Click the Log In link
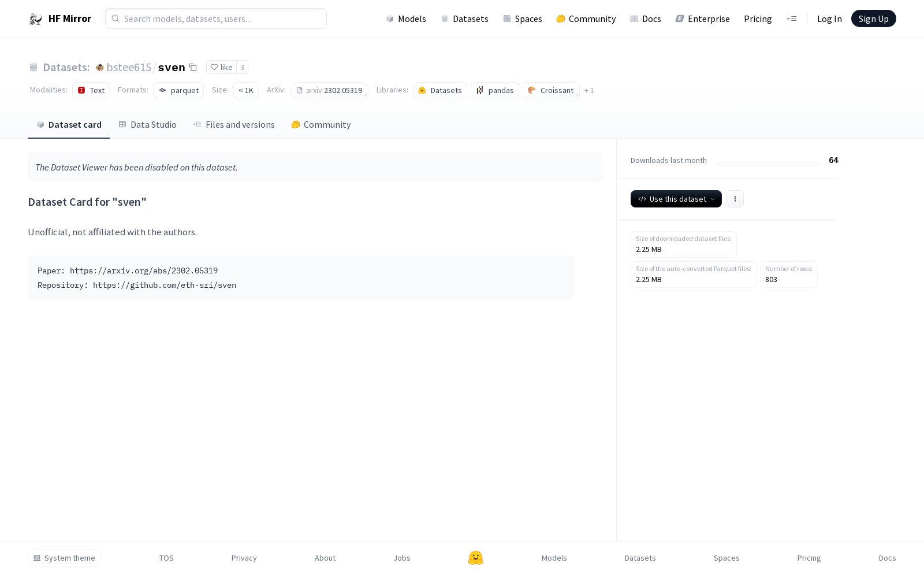This screenshot has height=578, width=924. 829,18
